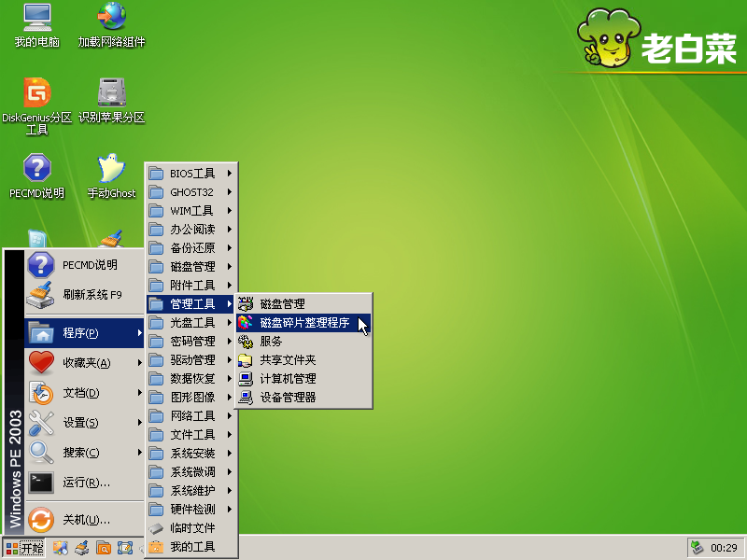Expand the 磁盘管理 folder submenu arrow

[230, 267]
